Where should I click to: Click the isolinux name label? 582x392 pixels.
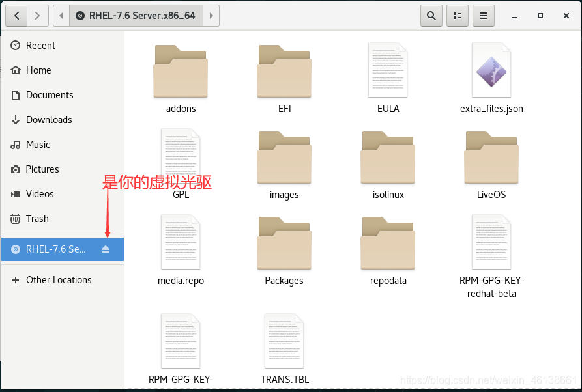[388, 195]
